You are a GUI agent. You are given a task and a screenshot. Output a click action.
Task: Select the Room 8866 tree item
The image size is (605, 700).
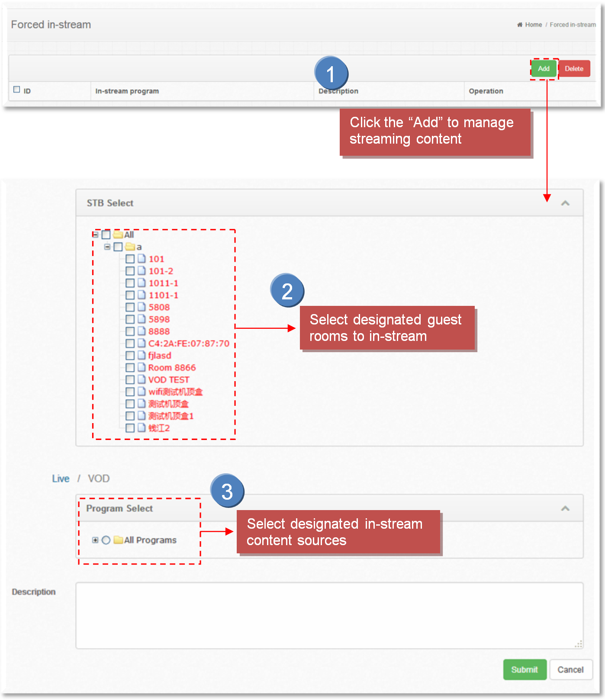pyautogui.click(x=172, y=367)
